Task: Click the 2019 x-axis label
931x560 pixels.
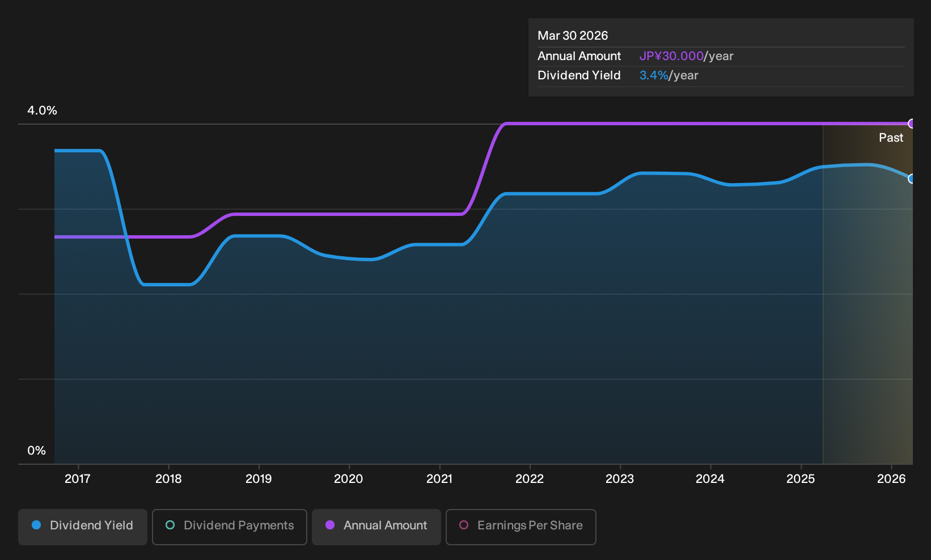Action: click(259, 479)
